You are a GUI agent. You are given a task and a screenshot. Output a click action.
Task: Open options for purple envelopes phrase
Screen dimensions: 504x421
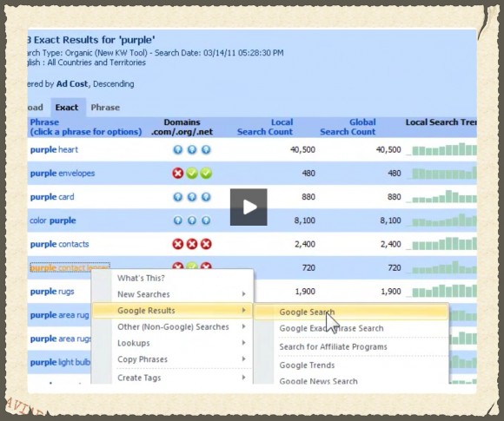click(63, 174)
